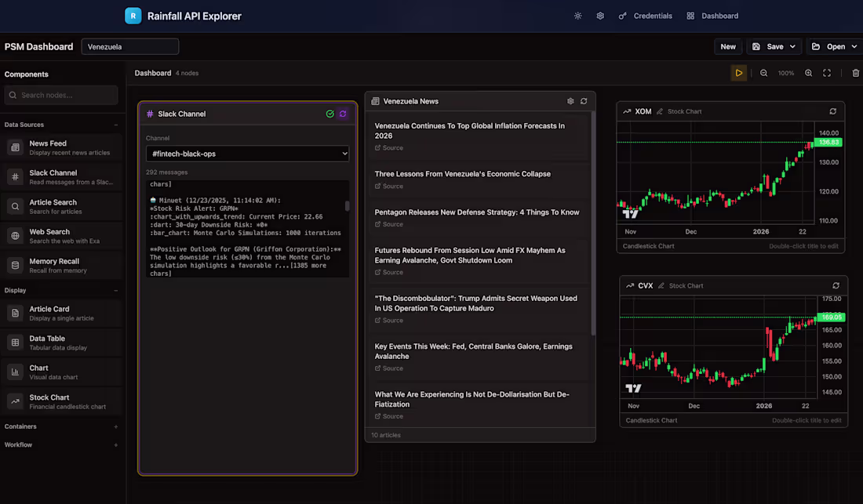Click the Save button

click(x=768, y=47)
